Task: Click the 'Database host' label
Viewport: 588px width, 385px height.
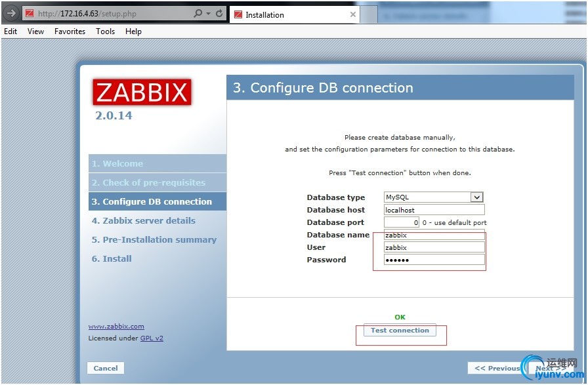Action: (x=335, y=210)
